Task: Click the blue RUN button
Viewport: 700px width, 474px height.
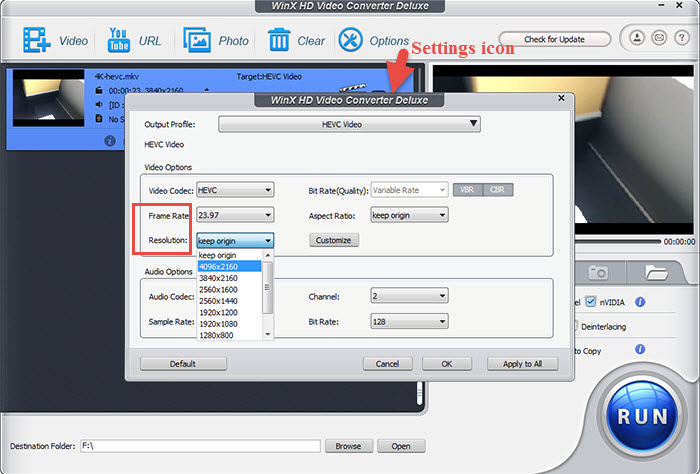Action: 637,413
